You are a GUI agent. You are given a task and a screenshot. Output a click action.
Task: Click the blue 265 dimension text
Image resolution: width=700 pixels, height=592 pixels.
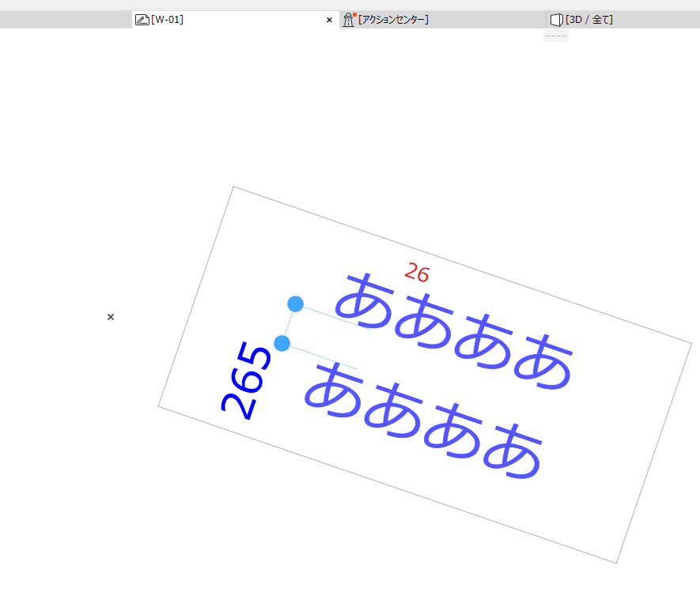(246, 380)
